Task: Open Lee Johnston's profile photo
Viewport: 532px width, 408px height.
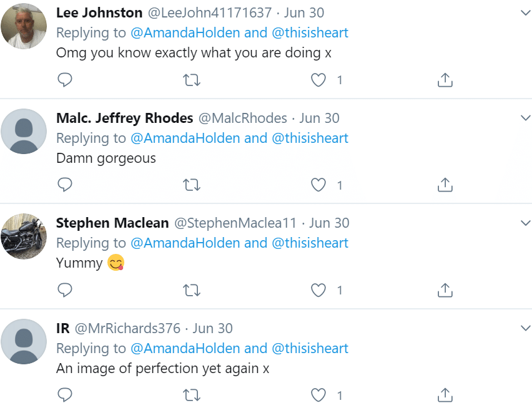Action: coord(23,26)
